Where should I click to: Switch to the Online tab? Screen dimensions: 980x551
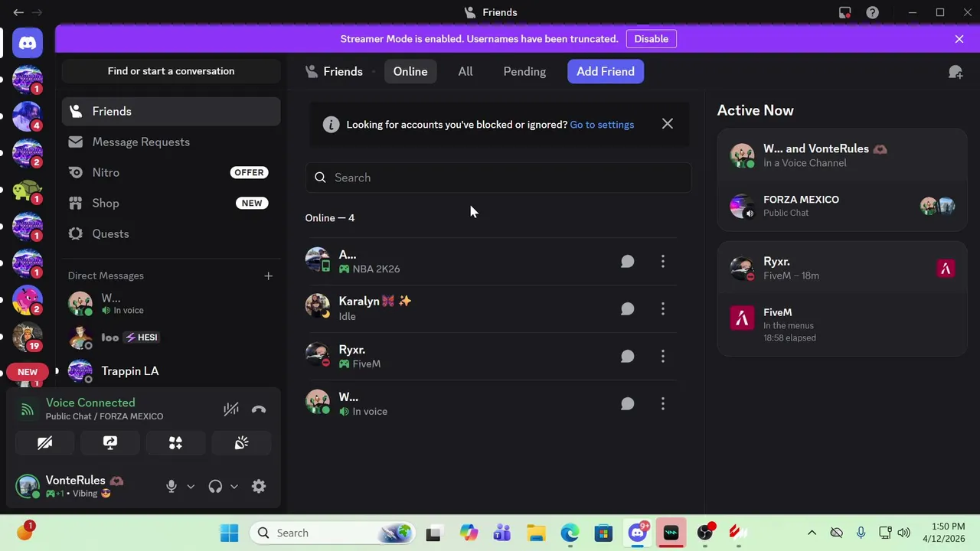pyautogui.click(x=410, y=72)
